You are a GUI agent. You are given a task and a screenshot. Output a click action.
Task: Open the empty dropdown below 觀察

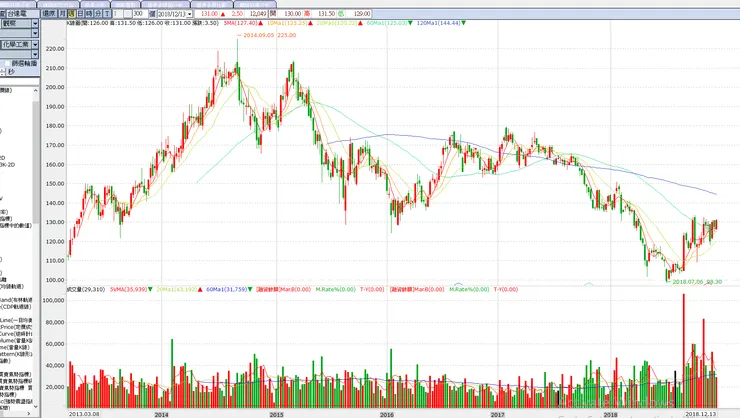point(35,33)
